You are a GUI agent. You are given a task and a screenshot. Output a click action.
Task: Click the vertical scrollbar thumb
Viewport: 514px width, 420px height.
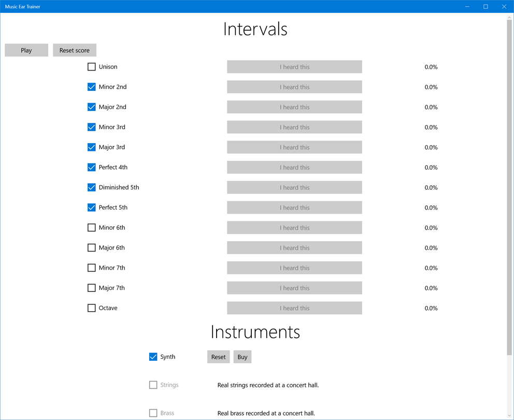pos(509,187)
